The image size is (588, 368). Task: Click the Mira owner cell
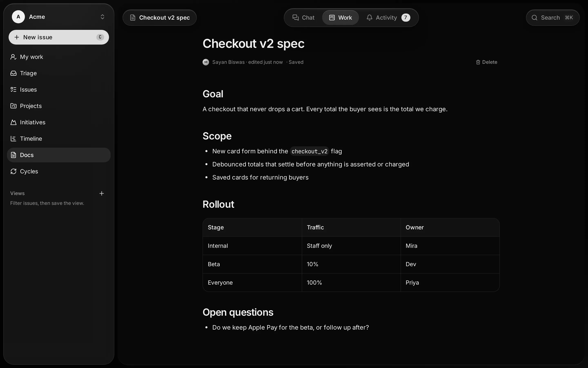[450, 246]
